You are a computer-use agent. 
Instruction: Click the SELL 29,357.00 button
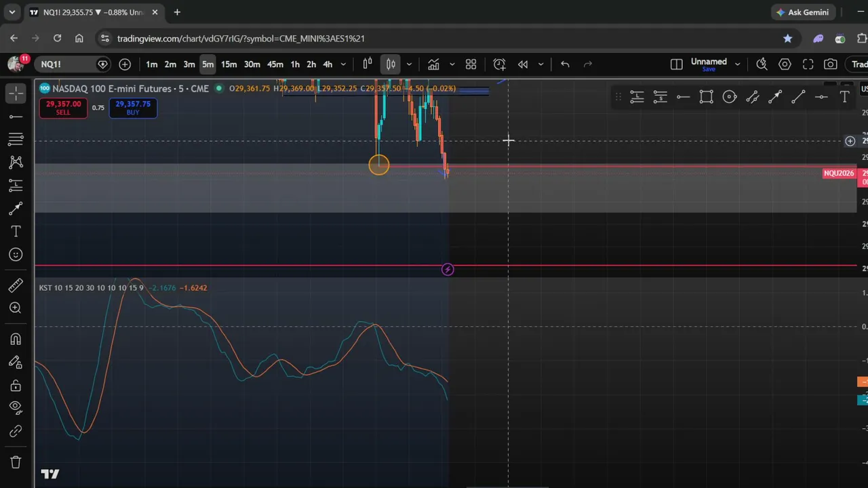[63, 108]
